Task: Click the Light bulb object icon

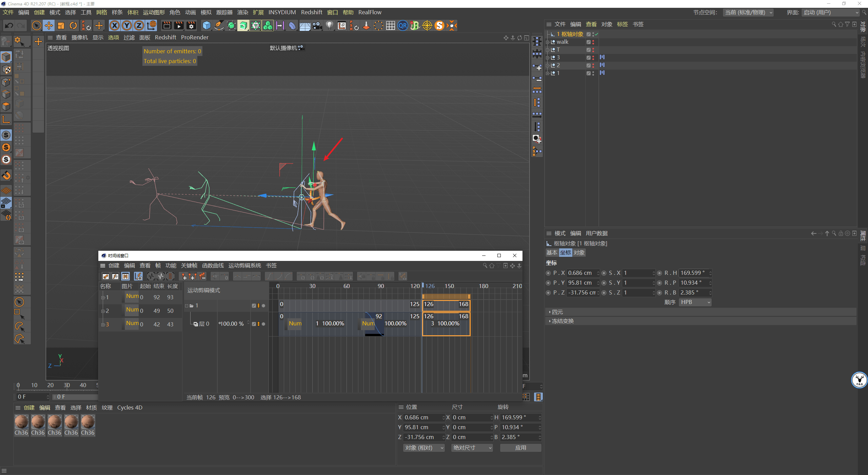Action: (x=329, y=25)
